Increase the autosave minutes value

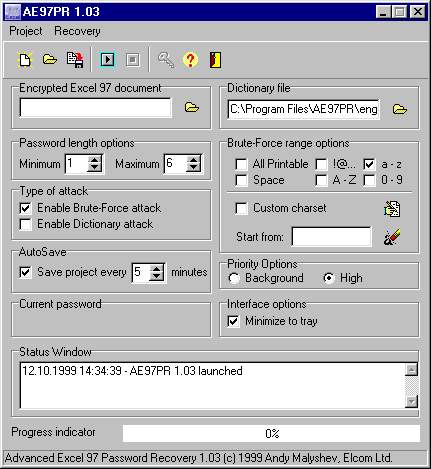click(156, 268)
